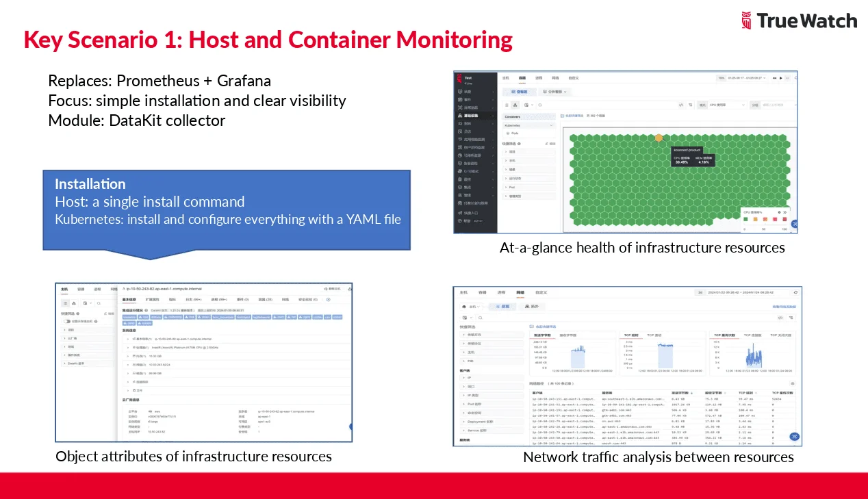The image size is (868, 499).
Task: Click search magnifier in network traffic screenshot
Action: click(x=480, y=318)
